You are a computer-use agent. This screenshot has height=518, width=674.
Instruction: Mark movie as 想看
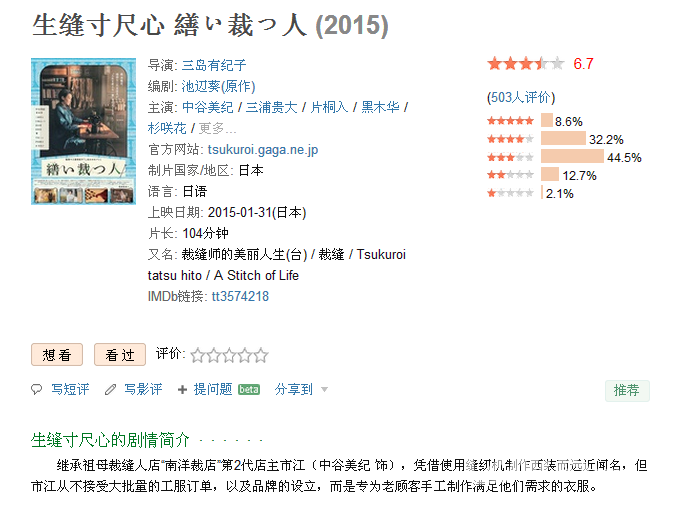click(x=57, y=355)
